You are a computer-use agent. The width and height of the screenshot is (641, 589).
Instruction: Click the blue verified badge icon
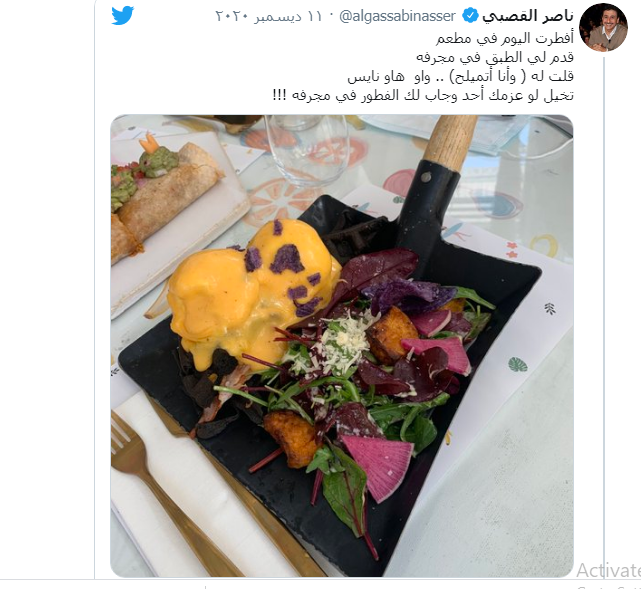(x=470, y=16)
